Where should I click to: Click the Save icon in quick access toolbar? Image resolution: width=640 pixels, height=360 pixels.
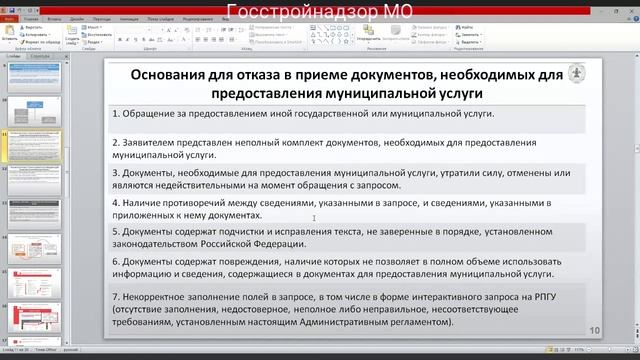pos(12,10)
